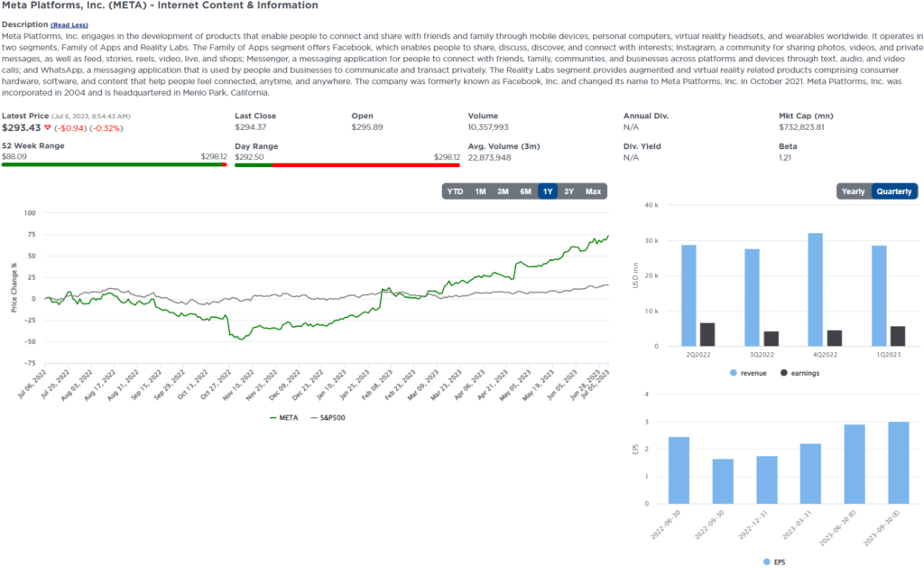Viewport: 924px width, 568px height.
Task: Click the Avg. Volume value 22,873,948
Action: (x=489, y=157)
